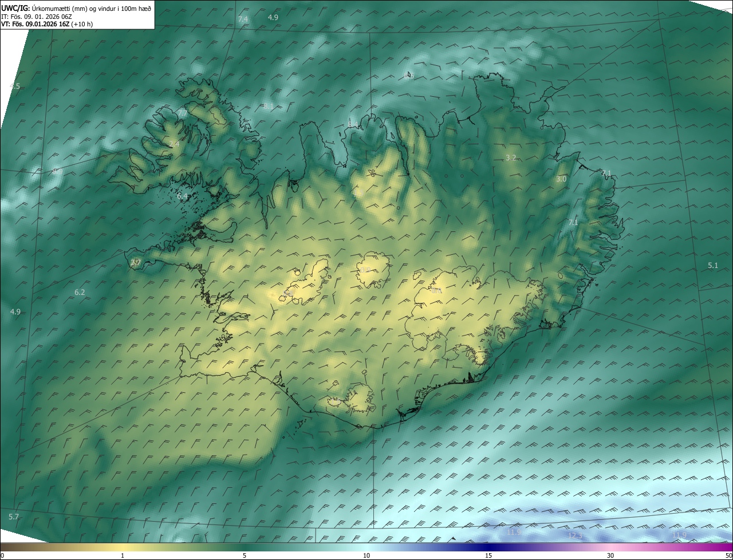
Task: Pick the dark navy colour above the 15 label
Action: [x=488, y=547]
